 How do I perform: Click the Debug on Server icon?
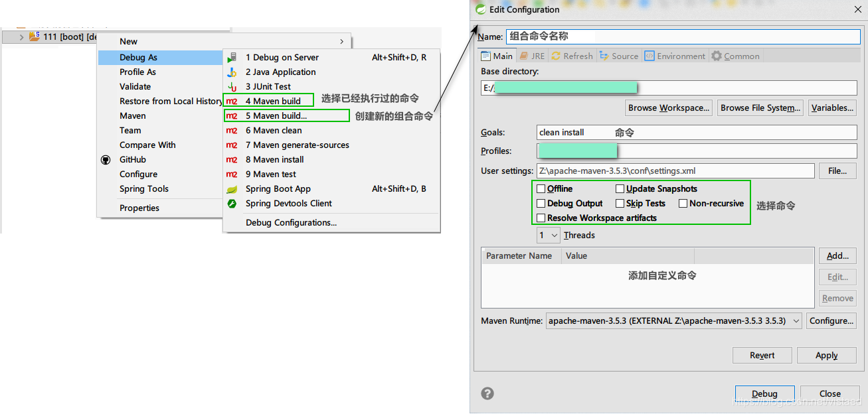click(x=232, y=58)
